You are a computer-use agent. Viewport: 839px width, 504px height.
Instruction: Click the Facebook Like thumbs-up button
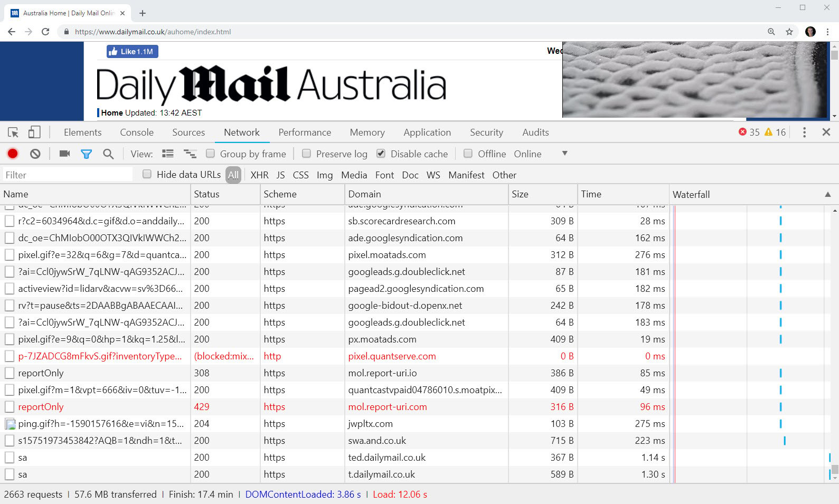pyautogui.click(x=132, y=51)
